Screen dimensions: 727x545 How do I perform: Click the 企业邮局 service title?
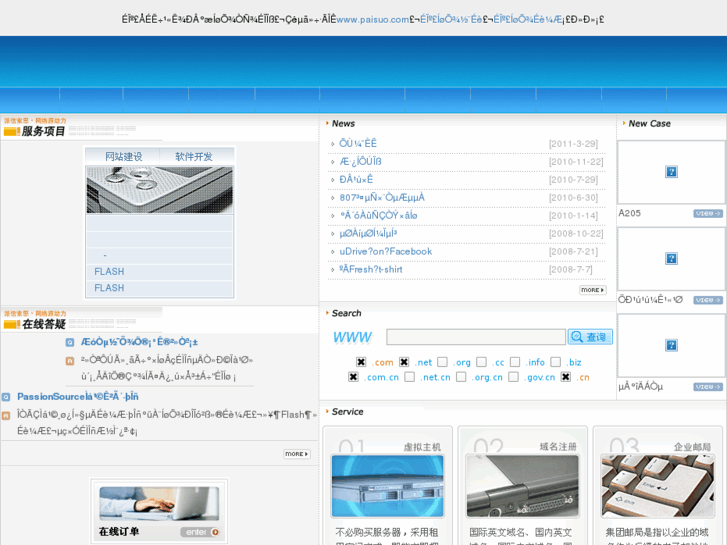point(692,447)
